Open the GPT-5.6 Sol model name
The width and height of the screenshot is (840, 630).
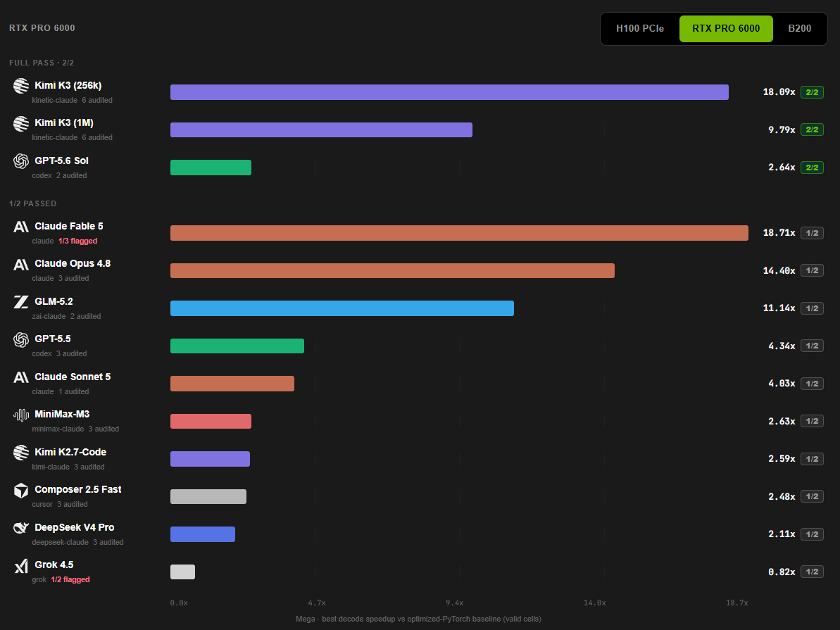coord(61,160)
